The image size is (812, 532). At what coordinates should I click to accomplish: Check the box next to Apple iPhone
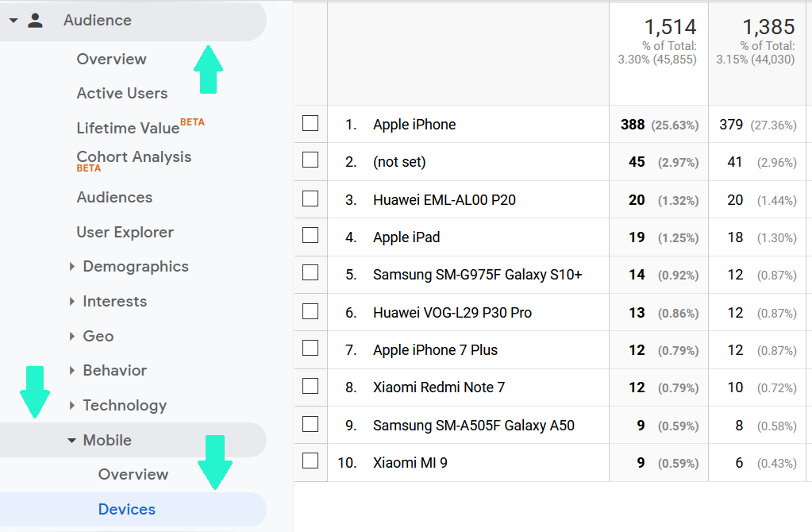(310, 124)
